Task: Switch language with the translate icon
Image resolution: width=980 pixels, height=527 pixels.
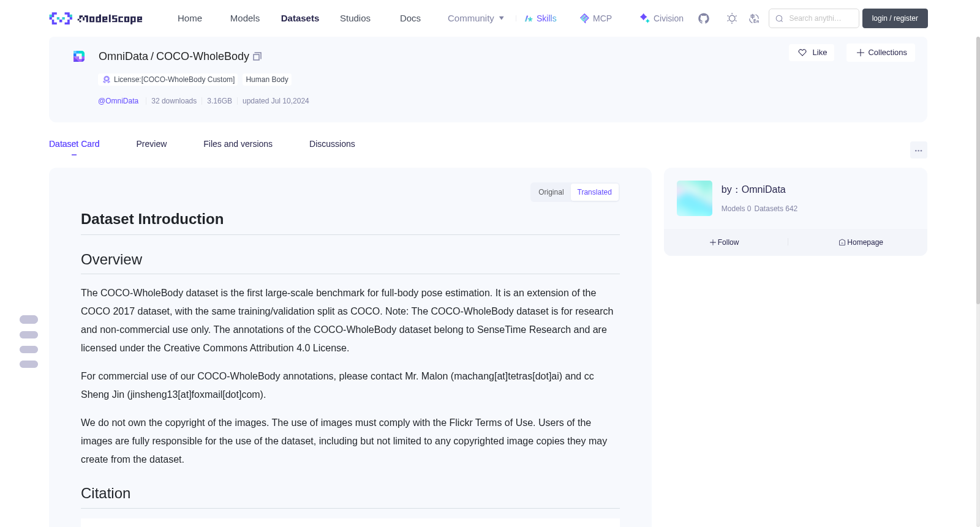Action: [x=754, y=18]
